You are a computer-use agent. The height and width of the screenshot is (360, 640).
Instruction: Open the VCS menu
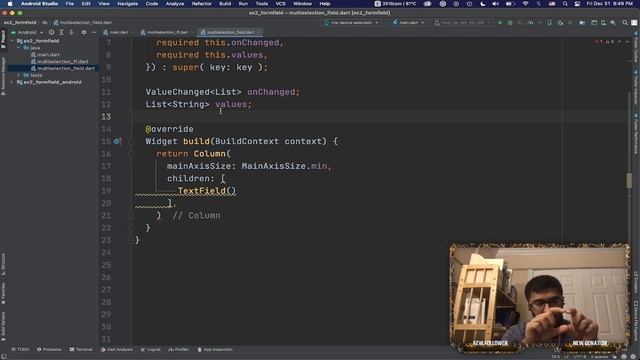click(280, 4)
